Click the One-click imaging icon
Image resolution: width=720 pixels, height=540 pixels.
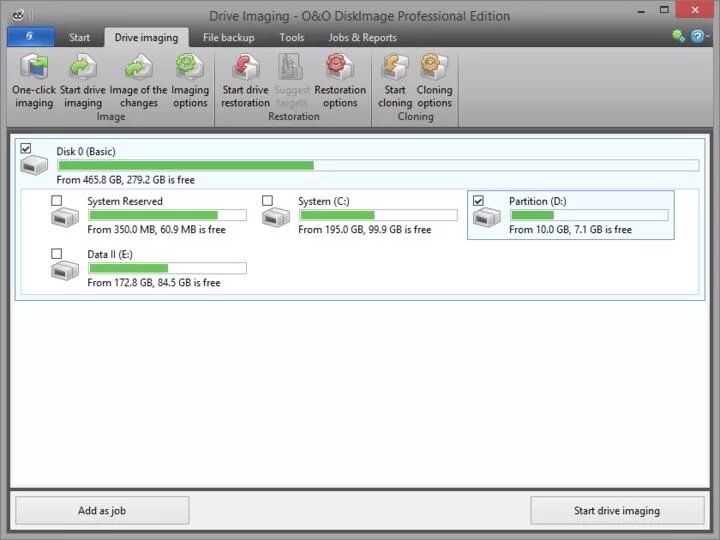pyautogui.click(x=34, y=68)
